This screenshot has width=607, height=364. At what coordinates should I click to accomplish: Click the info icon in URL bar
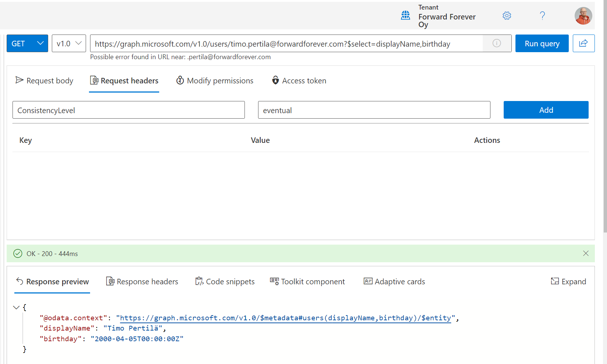click(x=497, y=43)
